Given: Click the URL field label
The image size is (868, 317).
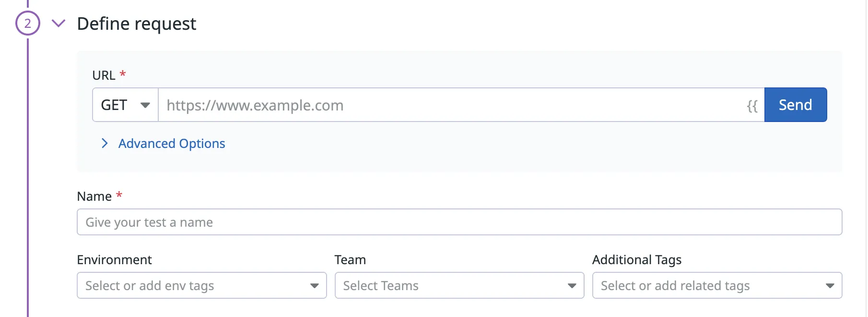Looking at the screenshot, I should pos(104,75).
